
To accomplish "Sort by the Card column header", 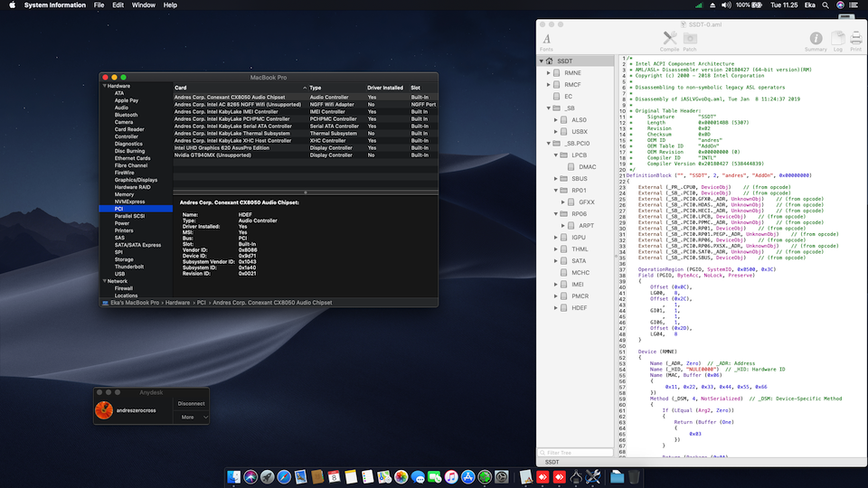I will 241,88.
